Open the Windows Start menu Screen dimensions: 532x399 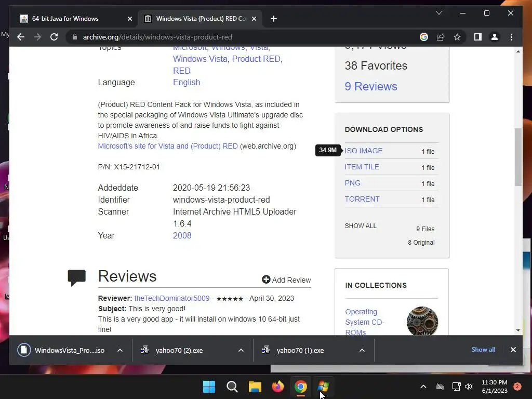[x=209, y=387]
